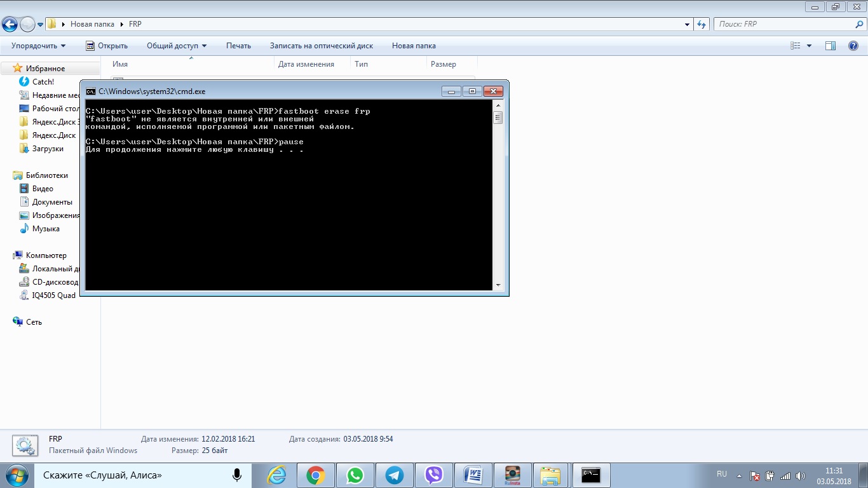Open Viber from the taskbar
Screen dimensions: 868x488
coord(434,475)
